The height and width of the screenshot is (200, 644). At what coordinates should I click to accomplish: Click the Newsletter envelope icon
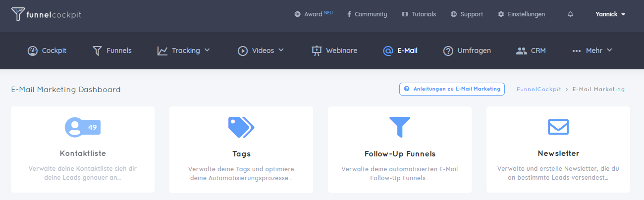558,127
